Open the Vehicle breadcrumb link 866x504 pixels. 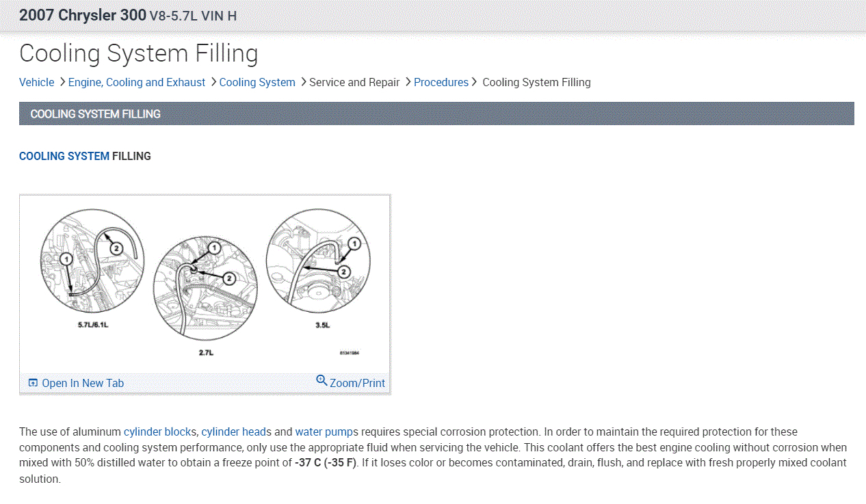[x=36, y=82]
